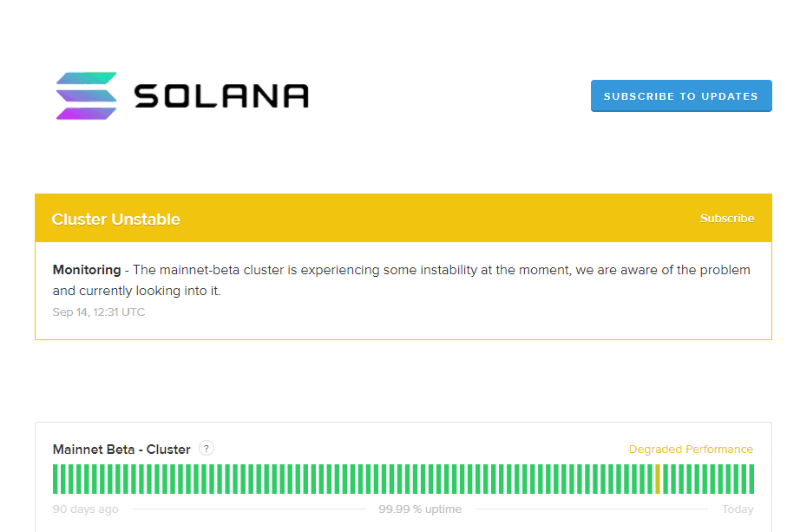
Task: Click the last green uptime bar for today
Action: (751, 479)
